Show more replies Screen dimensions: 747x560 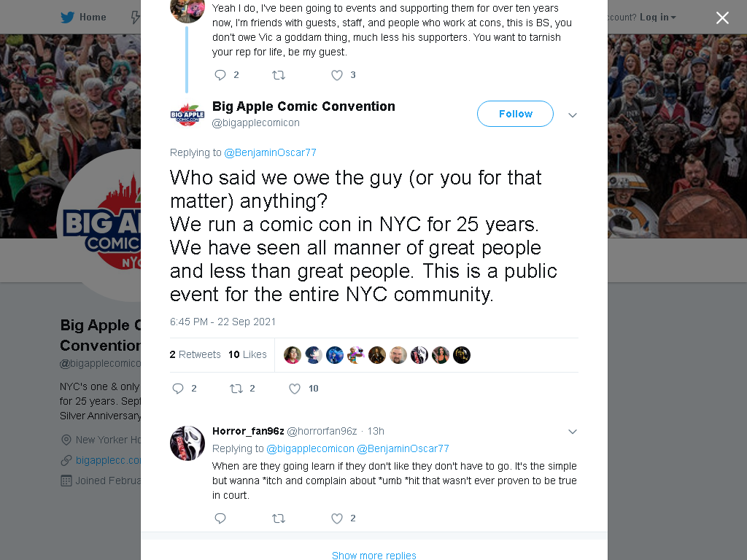374,555
